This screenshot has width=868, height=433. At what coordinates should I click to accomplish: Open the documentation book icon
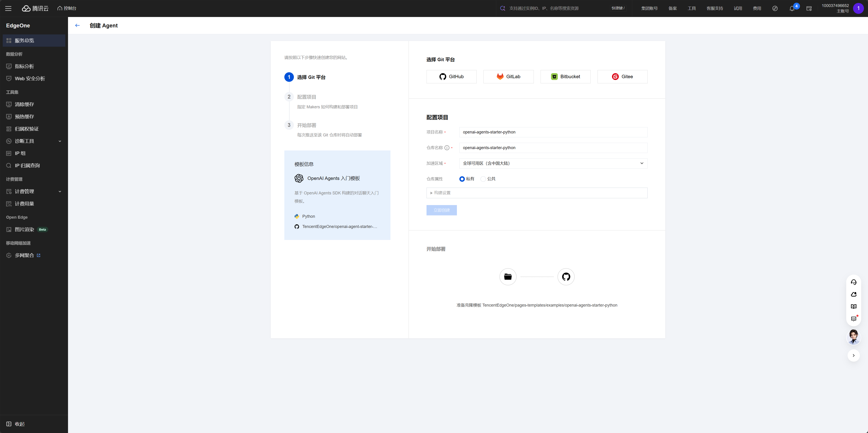(853, 307)
